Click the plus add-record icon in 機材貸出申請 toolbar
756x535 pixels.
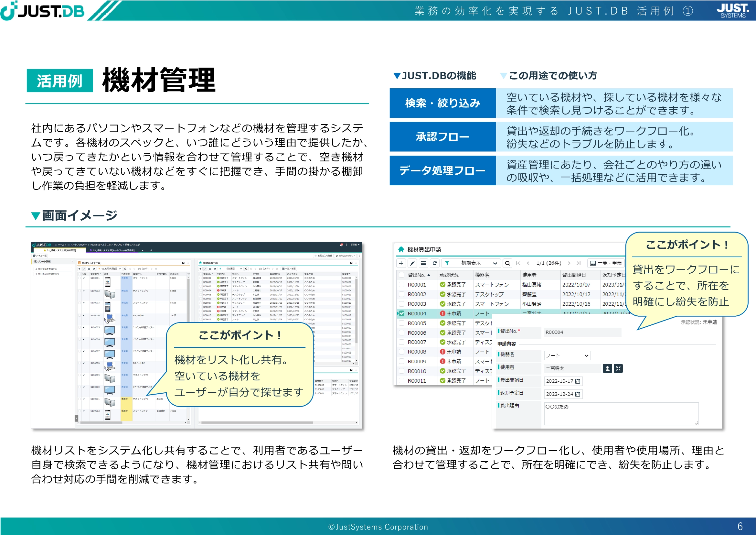coord(401,263)
